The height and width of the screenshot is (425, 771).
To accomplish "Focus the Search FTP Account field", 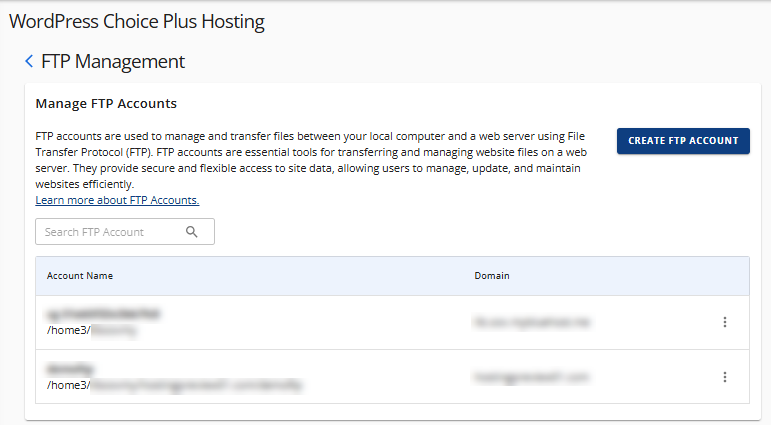I will 108,232.
